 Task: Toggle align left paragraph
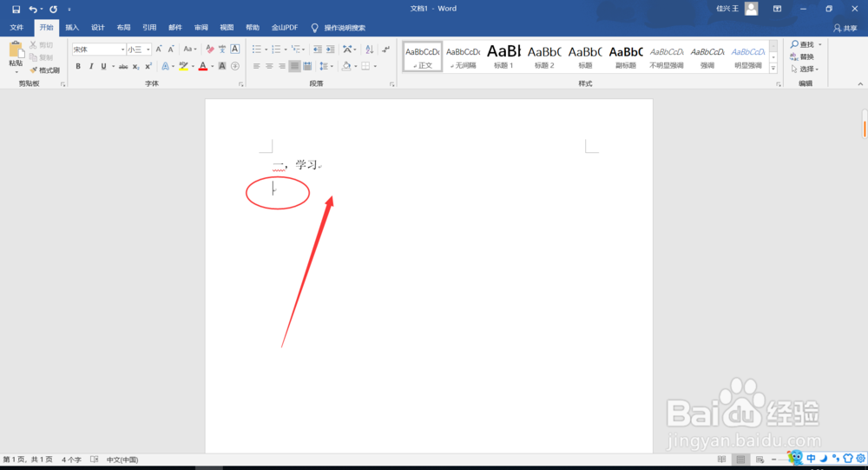click(256, 67)
